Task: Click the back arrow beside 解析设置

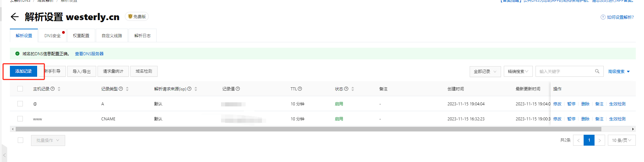Action: point(14,17)
